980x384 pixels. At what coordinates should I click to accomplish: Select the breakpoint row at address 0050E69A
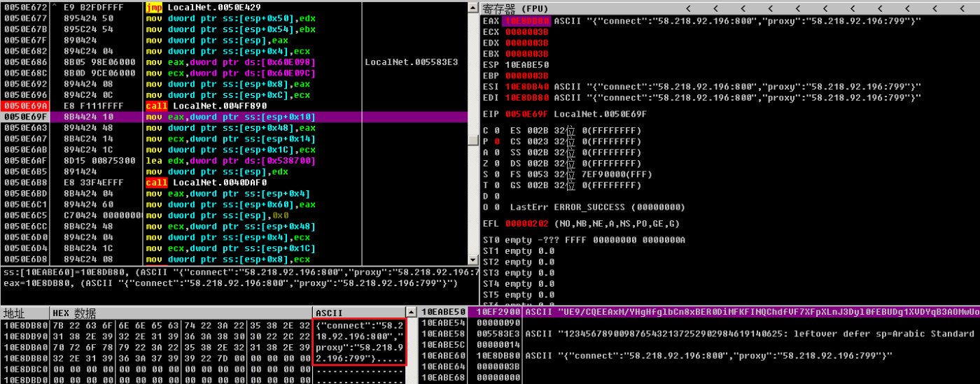(x=234, y=106)
